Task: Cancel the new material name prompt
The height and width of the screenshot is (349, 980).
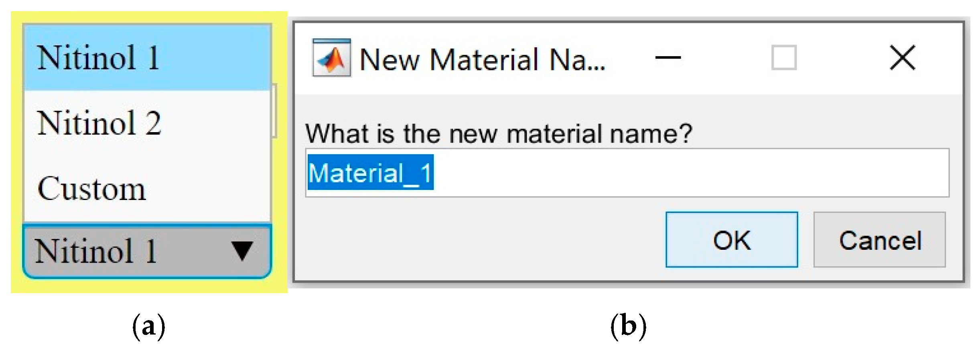Action: 879,240
